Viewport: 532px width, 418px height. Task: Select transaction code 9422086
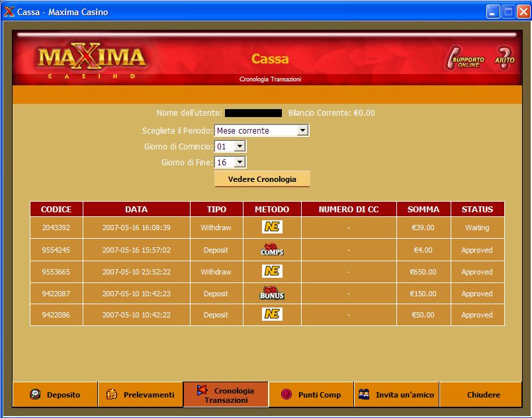pyautogui.click(x=56, y=315)
